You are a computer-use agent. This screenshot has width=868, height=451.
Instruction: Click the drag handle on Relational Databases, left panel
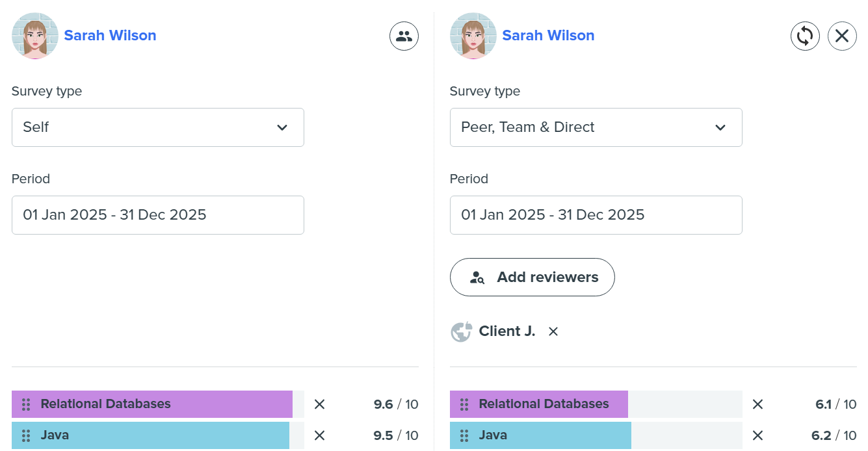coord(25,404)
